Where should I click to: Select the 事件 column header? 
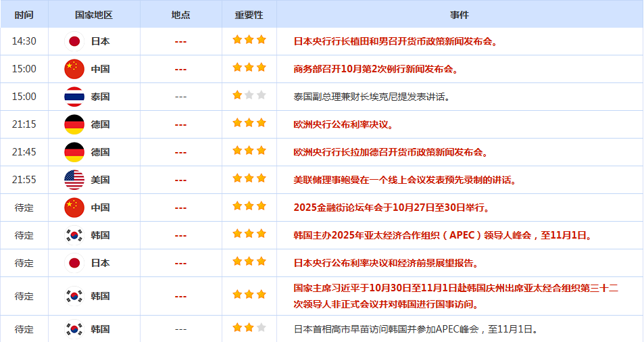click(x=459, y=14)
